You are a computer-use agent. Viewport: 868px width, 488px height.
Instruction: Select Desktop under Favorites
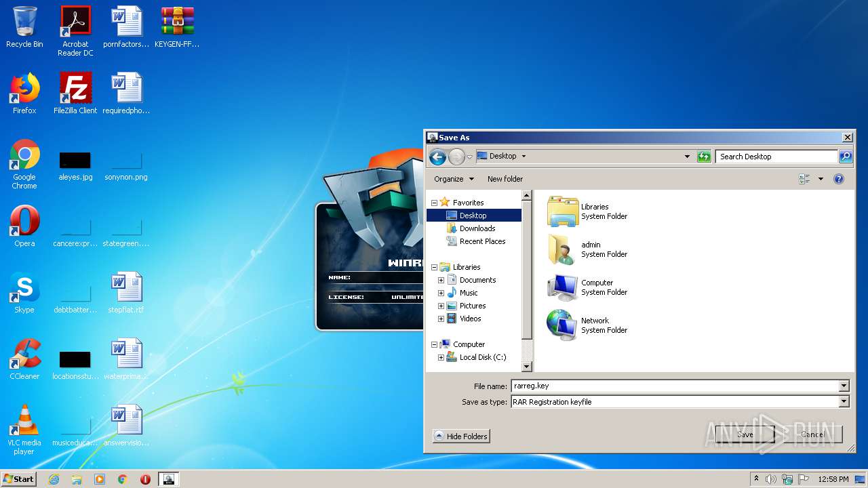pos(473,216)
